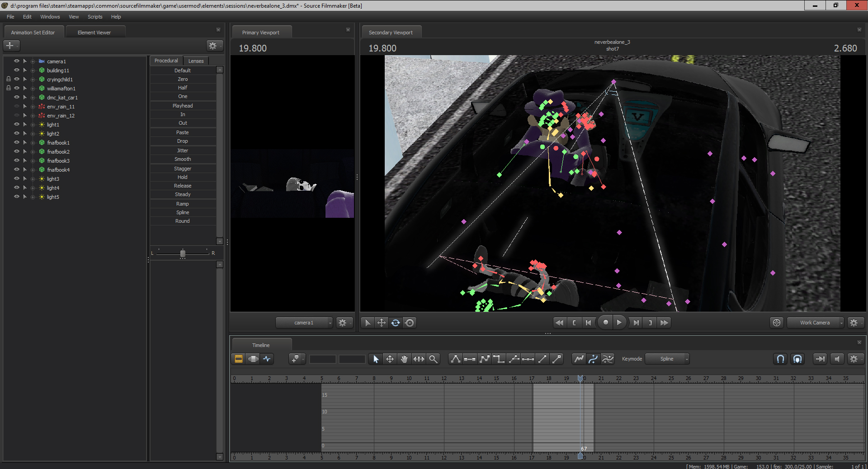Click the play button
The image size is (868, 469).
click(619, 322)
